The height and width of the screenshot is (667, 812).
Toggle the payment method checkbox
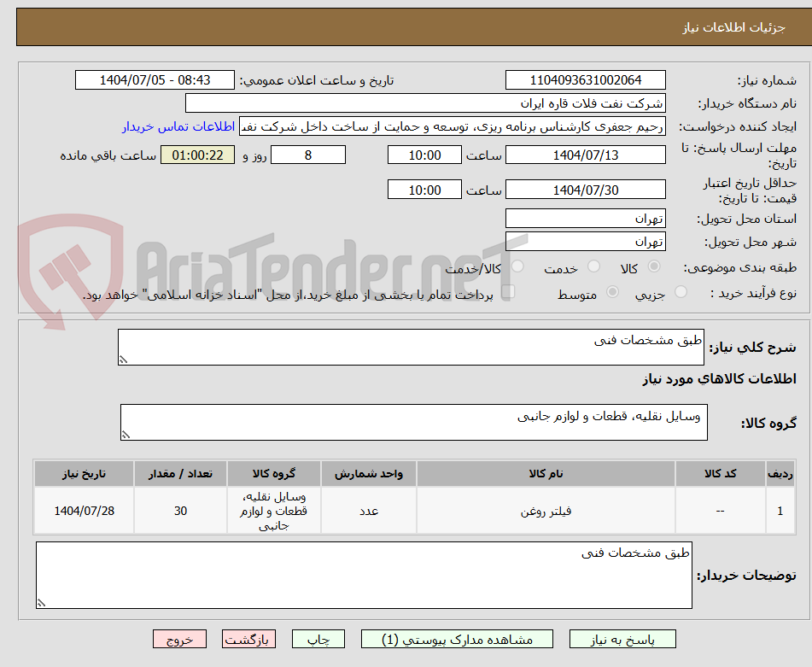[x=510, y=291]
